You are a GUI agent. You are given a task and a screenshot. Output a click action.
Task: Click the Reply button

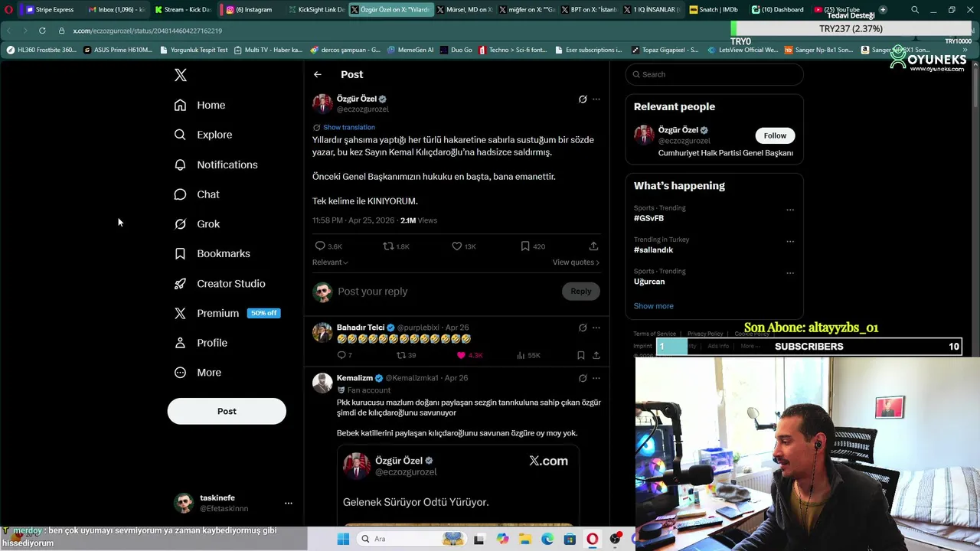(x=581, y=291)
